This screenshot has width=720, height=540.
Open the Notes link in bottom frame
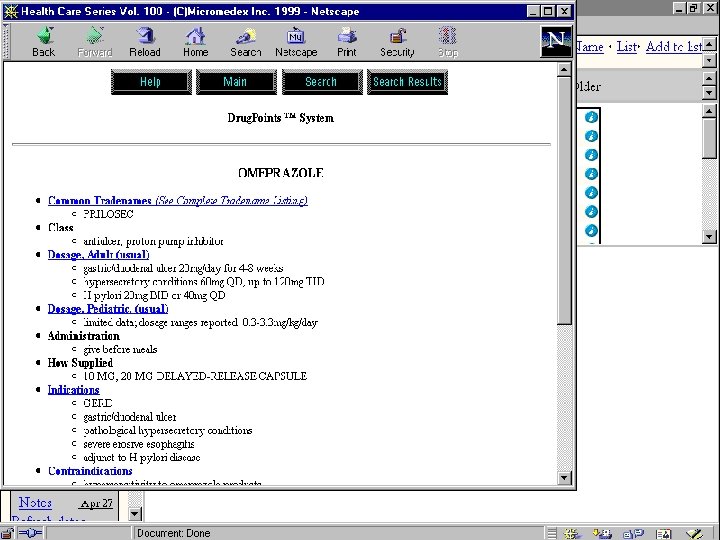35,502
